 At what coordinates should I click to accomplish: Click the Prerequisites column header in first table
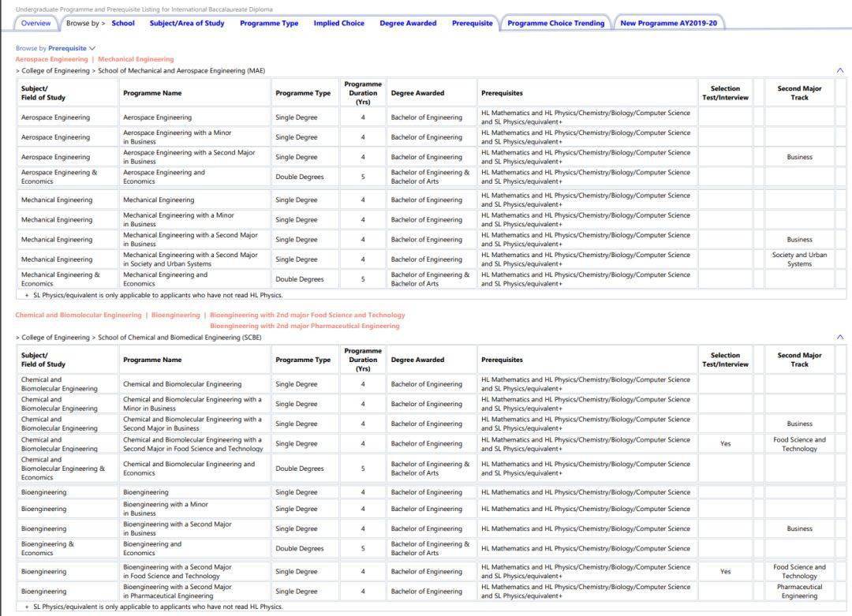[502, 93]
